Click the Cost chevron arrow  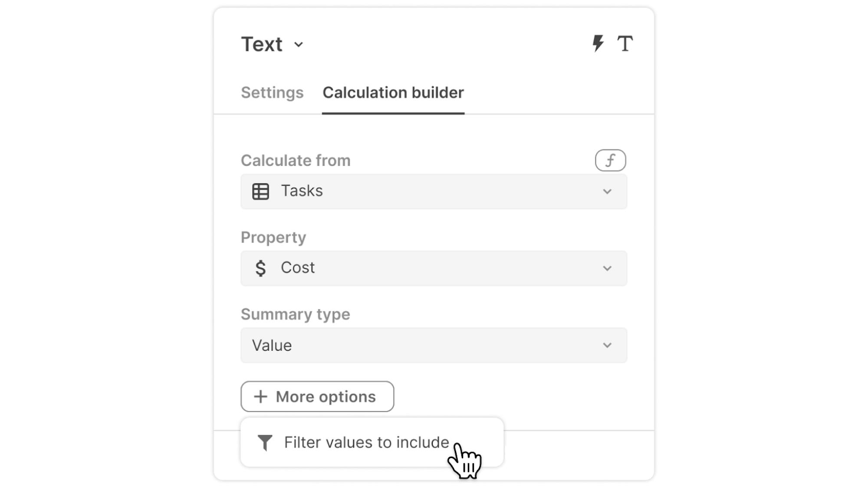tap(607, 269)
